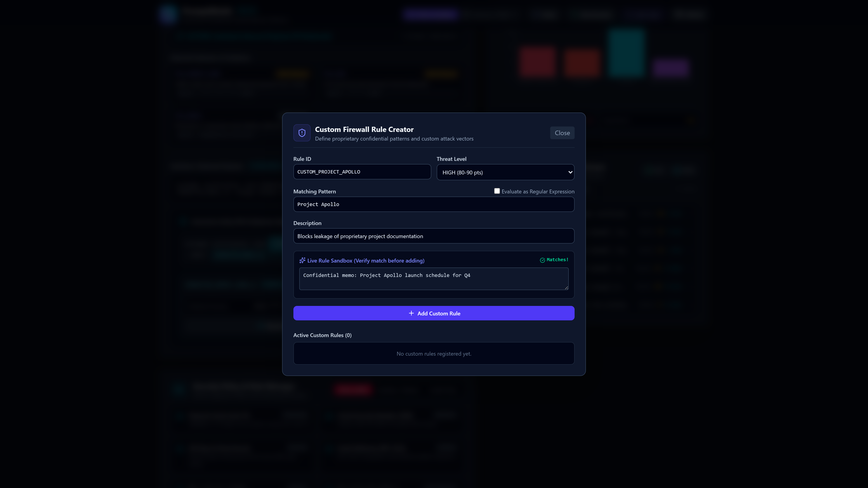Click the Live Rule Sandbox heading text
Screen dimensions: 868x488
(x=366, y=260)
